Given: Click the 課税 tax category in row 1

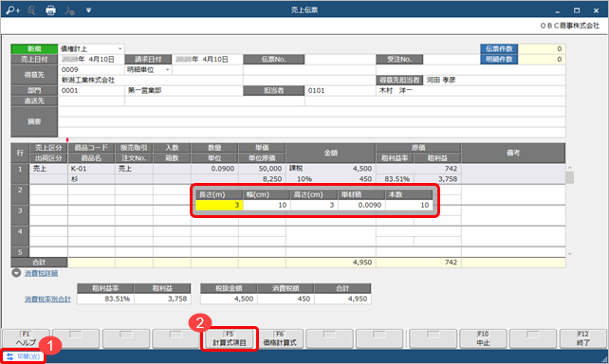Looking at the screenshot, I should [296, 169].
